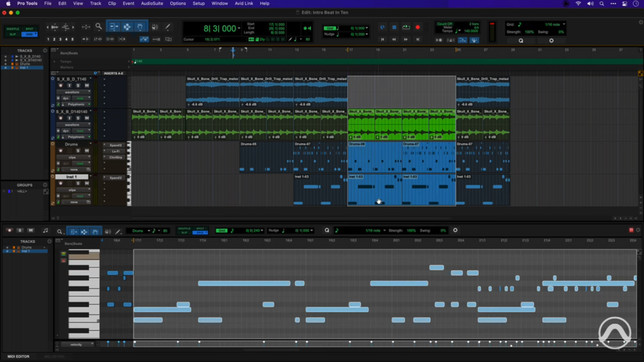Image resolution: width=644 pixels, height=362 pixels.
Task: Recall zoom preset 1
Action: pos(48,40)
